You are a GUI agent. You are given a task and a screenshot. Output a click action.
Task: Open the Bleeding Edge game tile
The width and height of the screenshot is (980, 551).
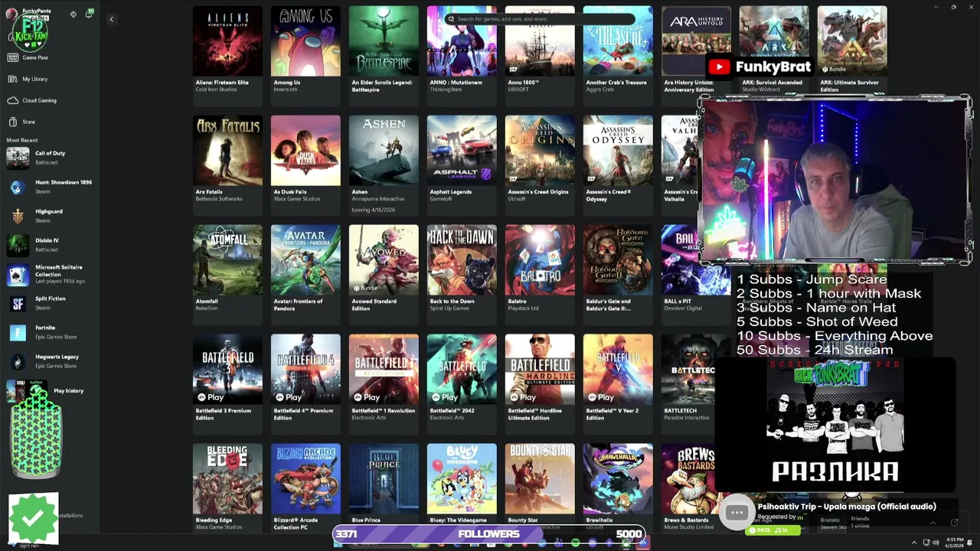pyautogui.click(x=227, y=487)
